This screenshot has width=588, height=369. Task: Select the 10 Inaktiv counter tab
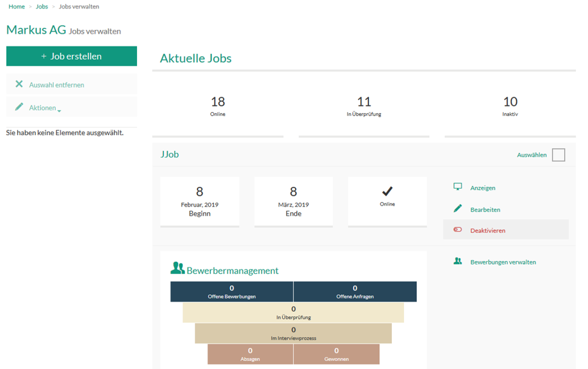coord(510,106)
